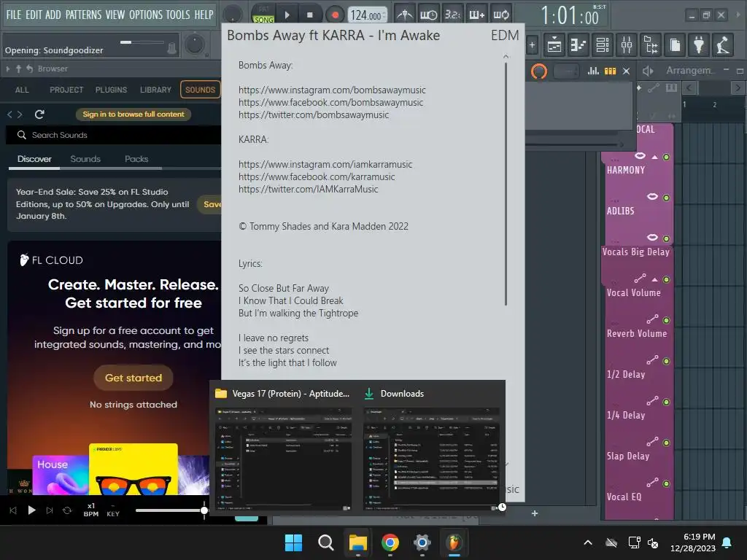This screenshot has height=560, width=747.
Task: Open Bombs Away Instagram link
Action: click(332, 90)
